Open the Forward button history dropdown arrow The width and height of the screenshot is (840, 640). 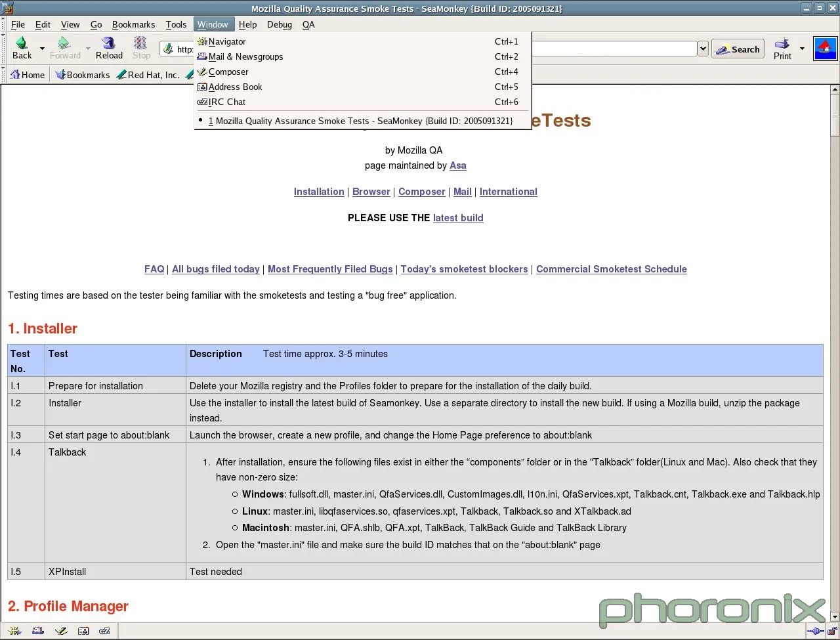tap(88, 49)
